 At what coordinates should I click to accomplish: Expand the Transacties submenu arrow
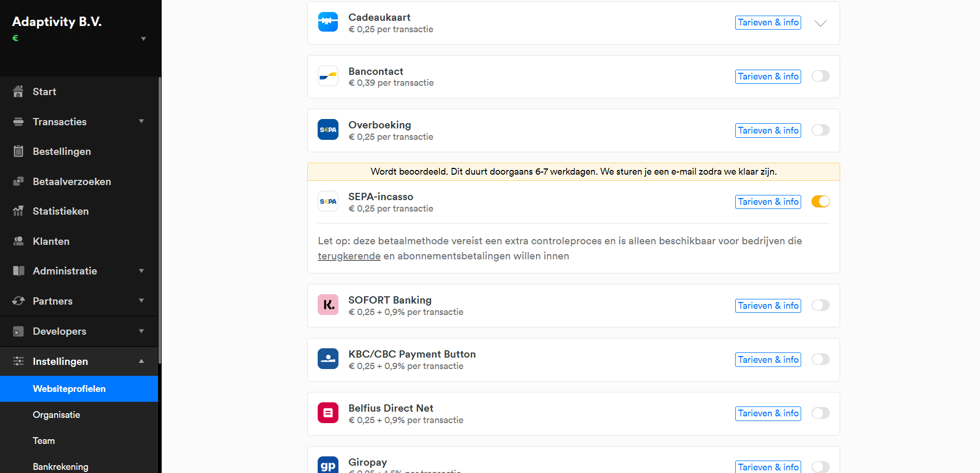coord(141,121)
